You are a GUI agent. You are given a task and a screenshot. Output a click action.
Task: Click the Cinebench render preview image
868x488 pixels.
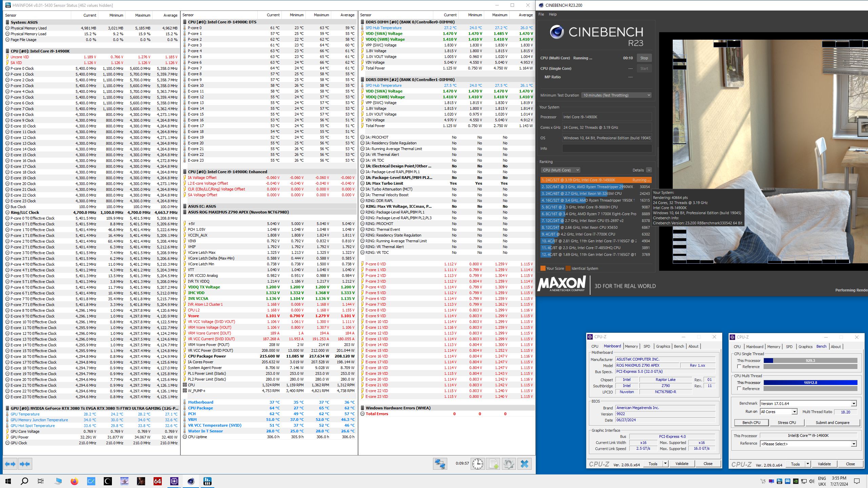coord(770,151)
